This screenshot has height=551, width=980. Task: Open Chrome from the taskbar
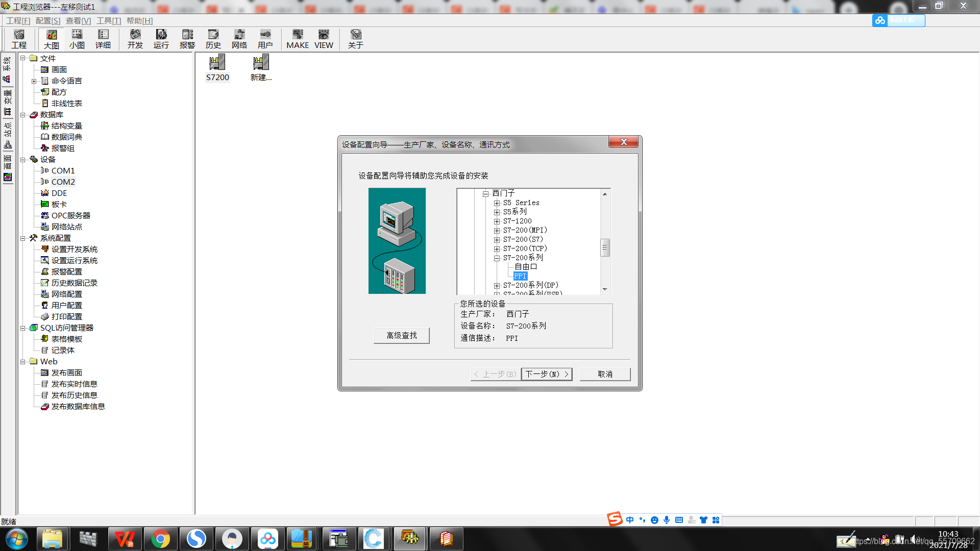pos(160,539)
